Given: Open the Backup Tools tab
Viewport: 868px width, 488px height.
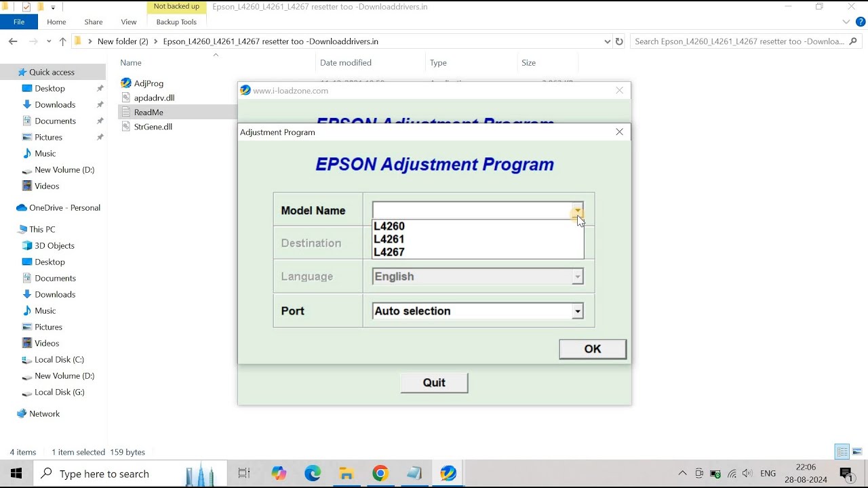Looking at the screenshot, I should pyautogui.click(x=176, y=22).
